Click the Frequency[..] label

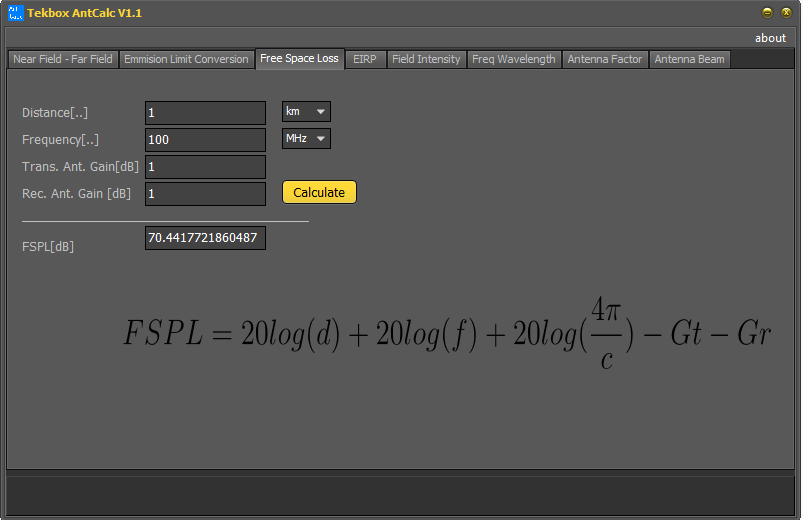tap(60, 140)
